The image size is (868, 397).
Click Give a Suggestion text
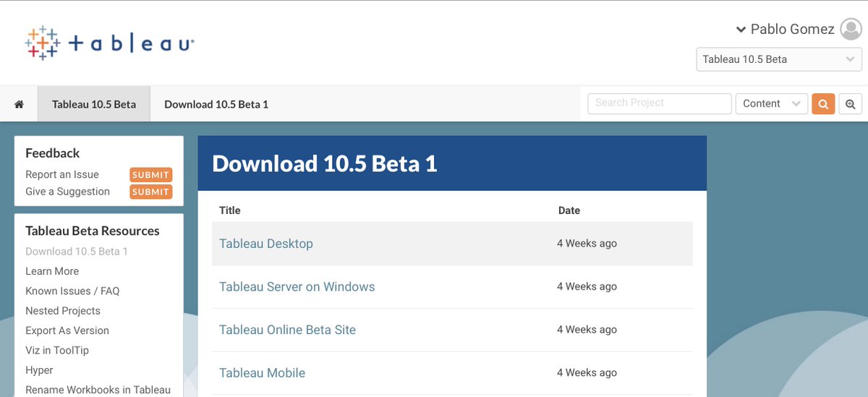67,192
